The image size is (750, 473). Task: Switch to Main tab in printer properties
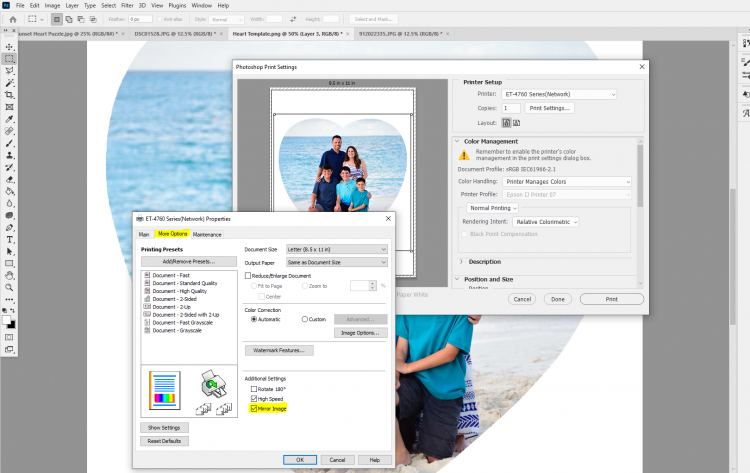point(144,234)
